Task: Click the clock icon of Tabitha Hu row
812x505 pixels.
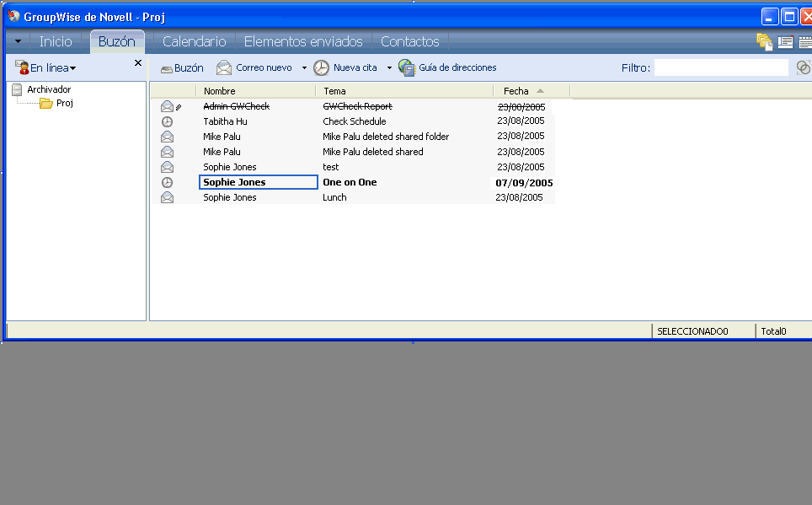Action: [x=167, y=122]
